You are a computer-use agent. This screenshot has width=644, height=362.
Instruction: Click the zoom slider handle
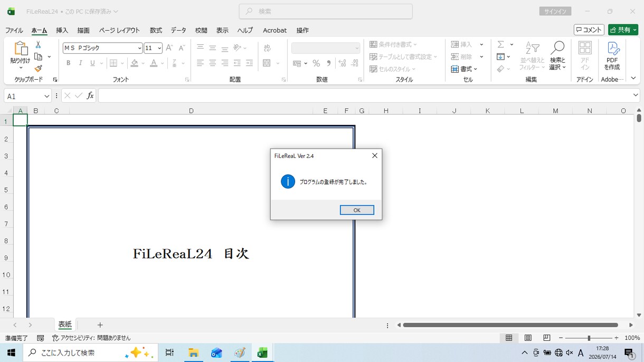coord(589,338)
